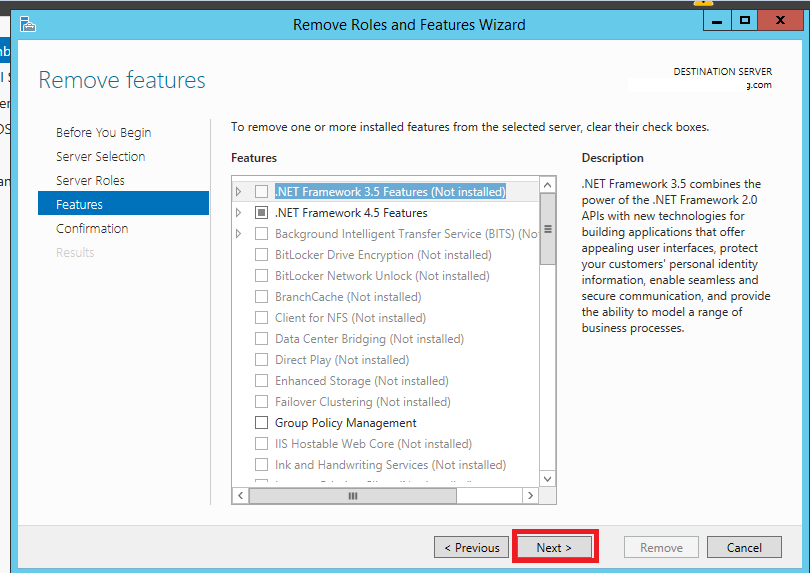Select the BitLocker Network Unlock row
The image size is (810, 573).
[x=382, y=276]
